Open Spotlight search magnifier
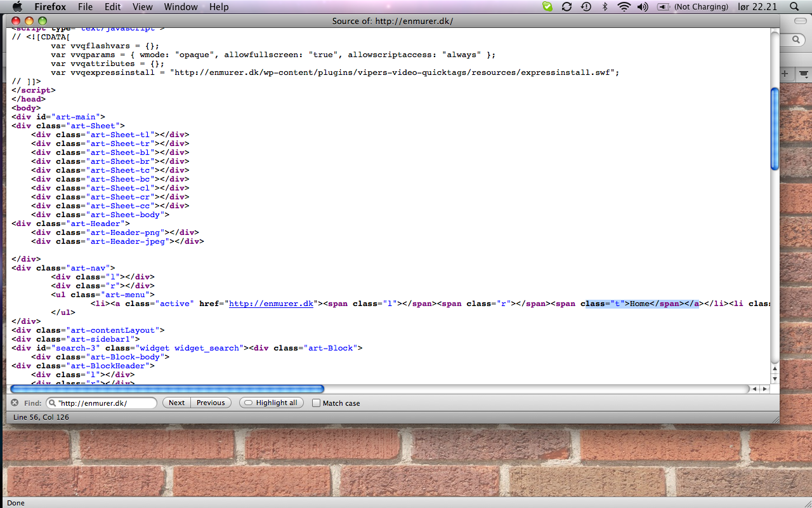Image resolution: width=812 pixels, height=508 pixels. pyautogui.click(x=794, y=7)
